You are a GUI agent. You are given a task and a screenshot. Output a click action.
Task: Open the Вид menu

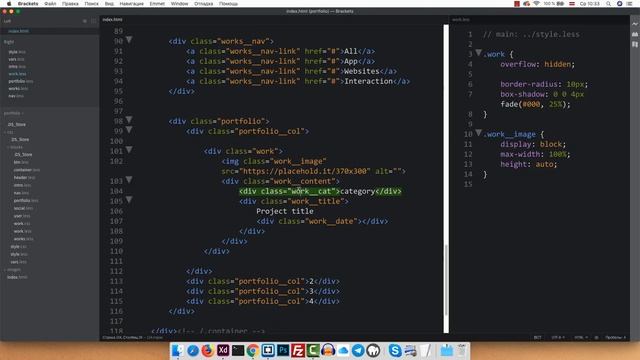point(109,4)
